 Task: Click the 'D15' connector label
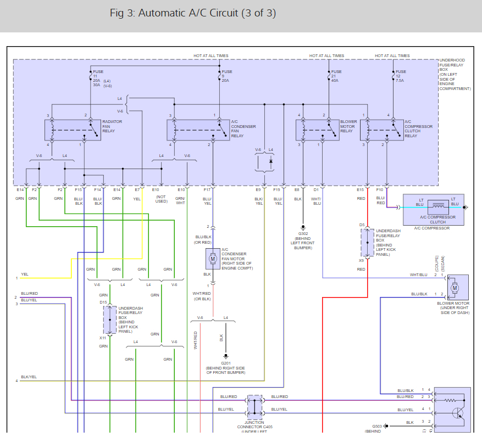pyautogui.click(x=103, y=302)
